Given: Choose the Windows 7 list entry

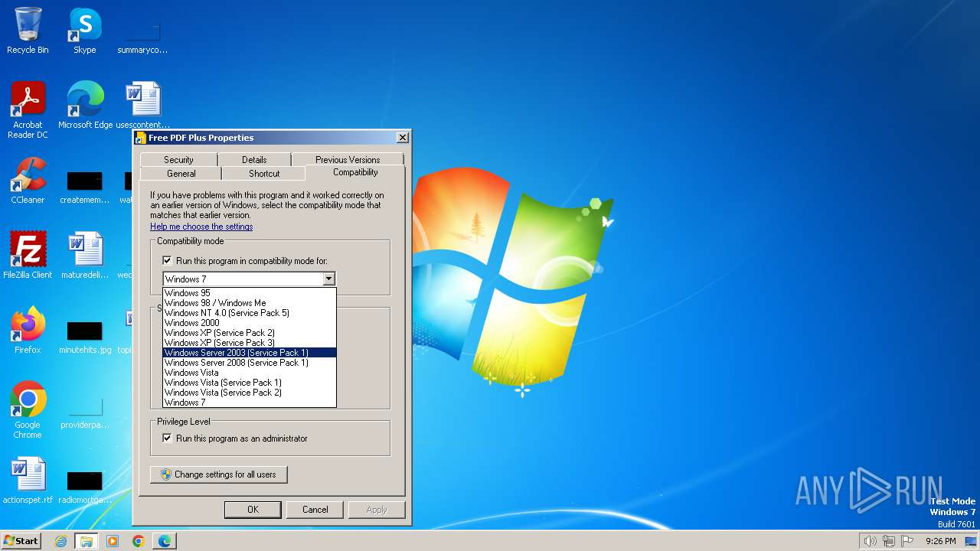Looking at the screenshot, I should coord(249,403).
